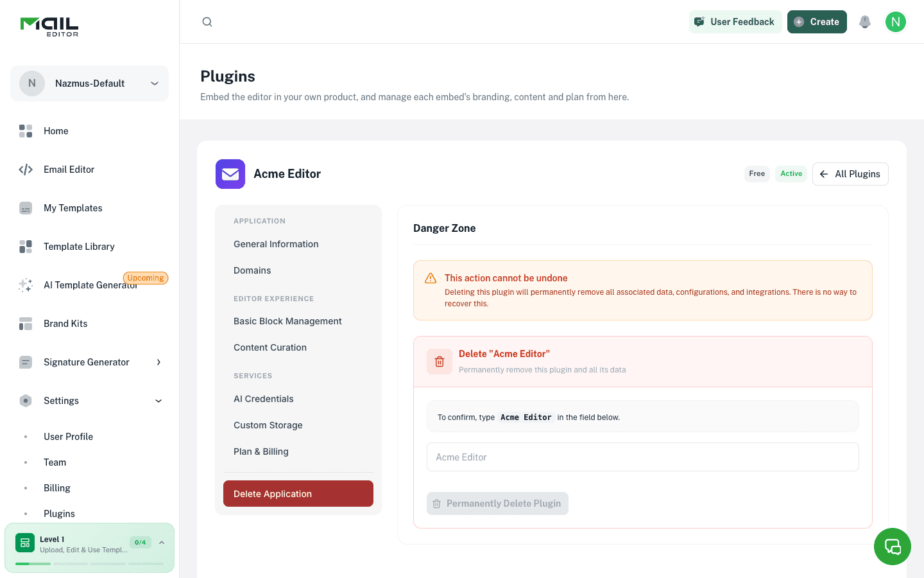Click the Acme Editor envelope icon

tap(230, 174)
